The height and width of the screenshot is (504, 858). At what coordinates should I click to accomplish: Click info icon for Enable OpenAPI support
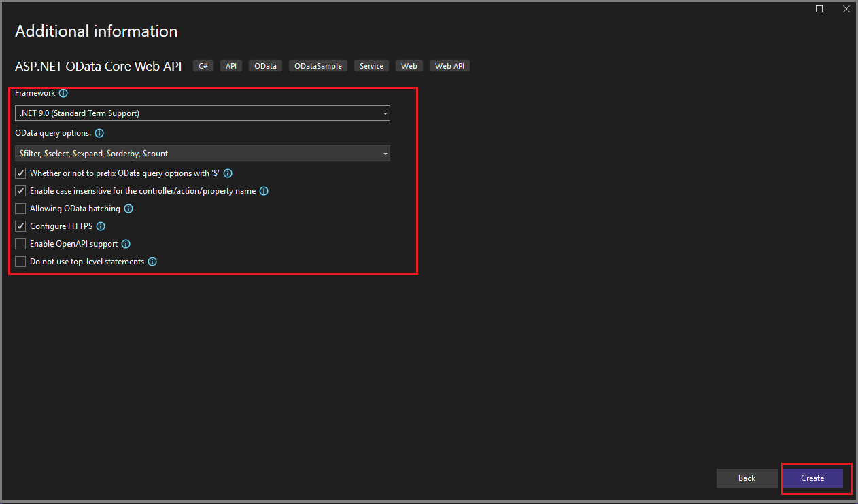pyautogui.click(x=126, y=244)
